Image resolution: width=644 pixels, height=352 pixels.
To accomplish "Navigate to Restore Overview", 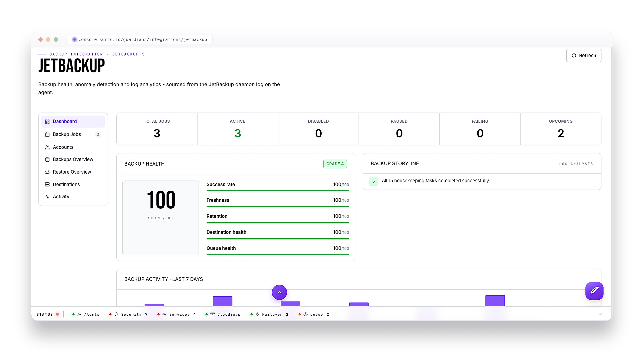I will tap(73, 172).
